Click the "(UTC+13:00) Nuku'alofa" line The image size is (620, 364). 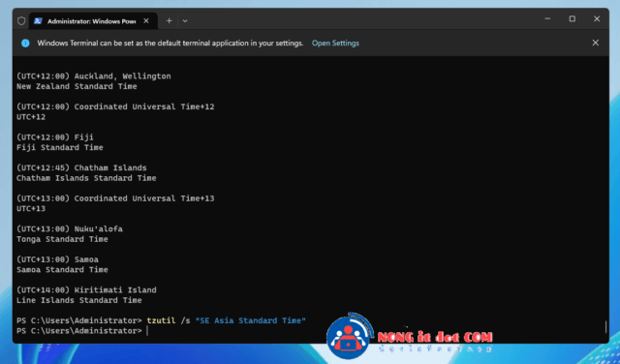[x=70, y=228]
